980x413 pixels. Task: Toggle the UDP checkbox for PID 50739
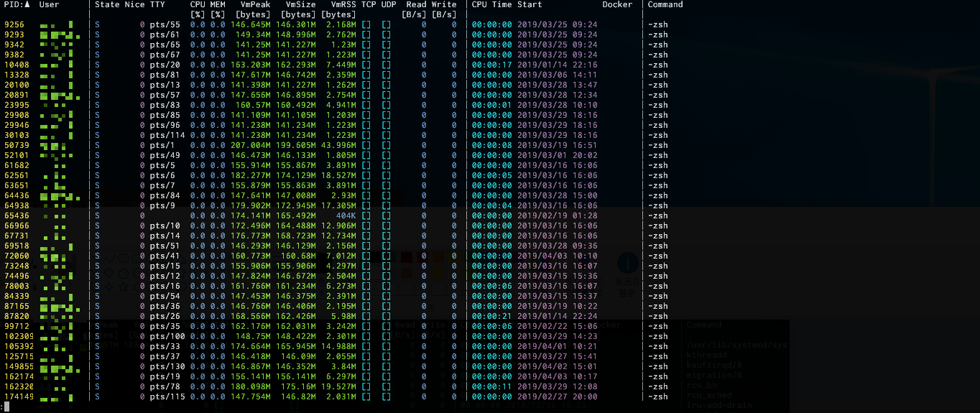pos(387,145)
